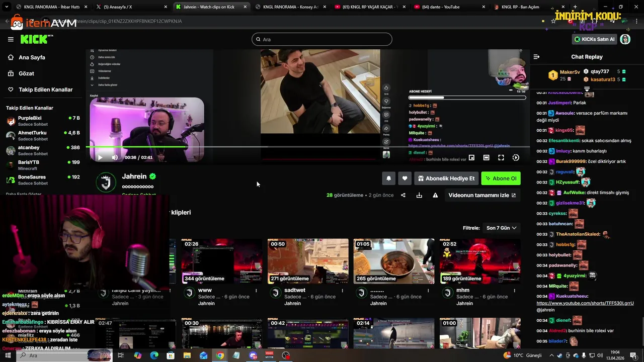
Task: Open options menu for 'www' clip
Action: 256,291
